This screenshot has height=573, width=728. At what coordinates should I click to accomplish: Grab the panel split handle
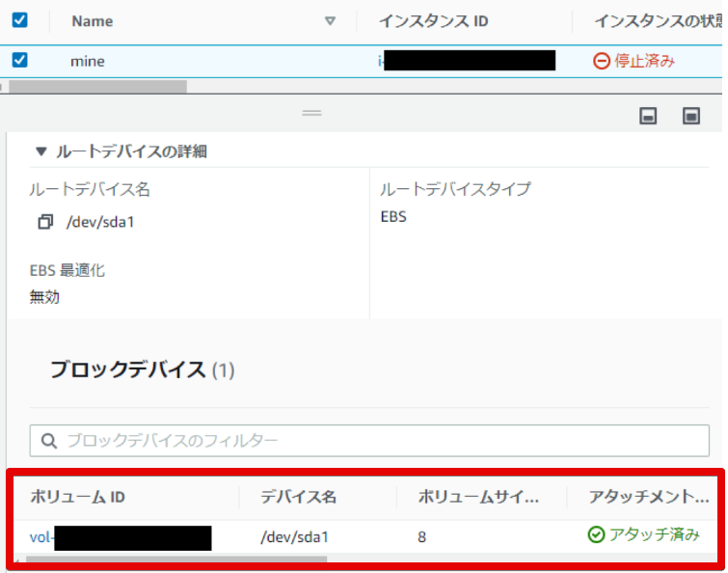(x=311, y=113)
